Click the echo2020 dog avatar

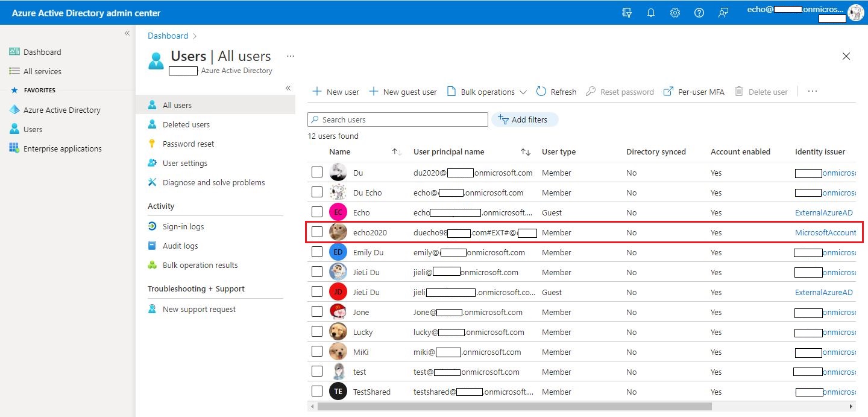pos(338,232)
